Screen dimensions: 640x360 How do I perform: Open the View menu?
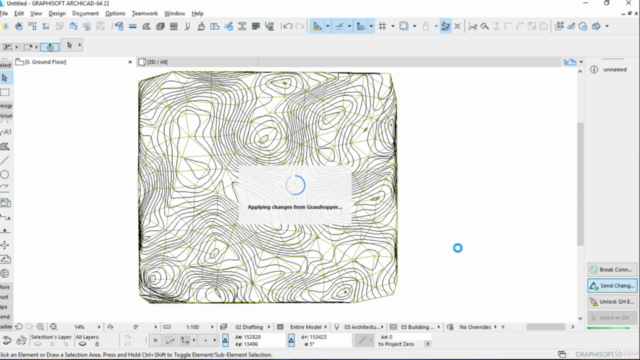coord(36,13)
